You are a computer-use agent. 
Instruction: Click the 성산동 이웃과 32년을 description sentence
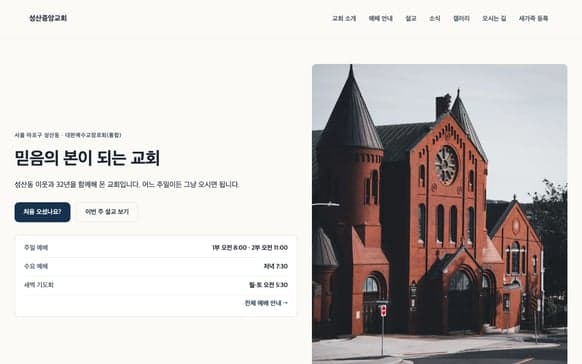pos(127,184)
